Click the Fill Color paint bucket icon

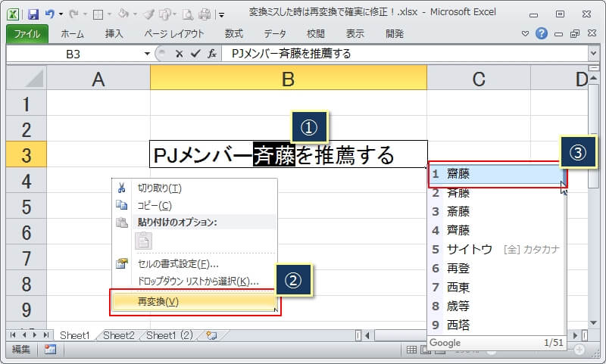coord(123,14)
